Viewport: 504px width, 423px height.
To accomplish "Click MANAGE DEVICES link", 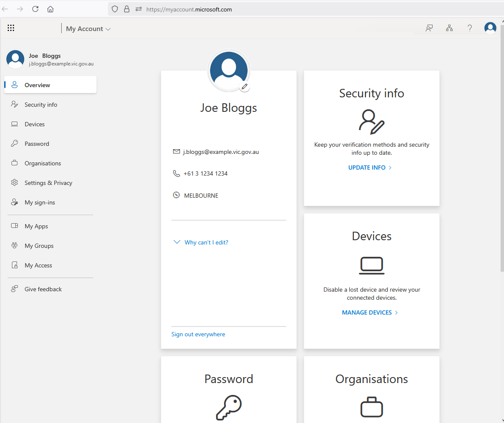I will coord(370,312).
